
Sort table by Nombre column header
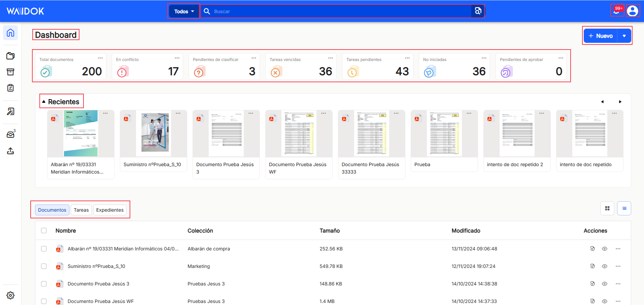(66, 231)
